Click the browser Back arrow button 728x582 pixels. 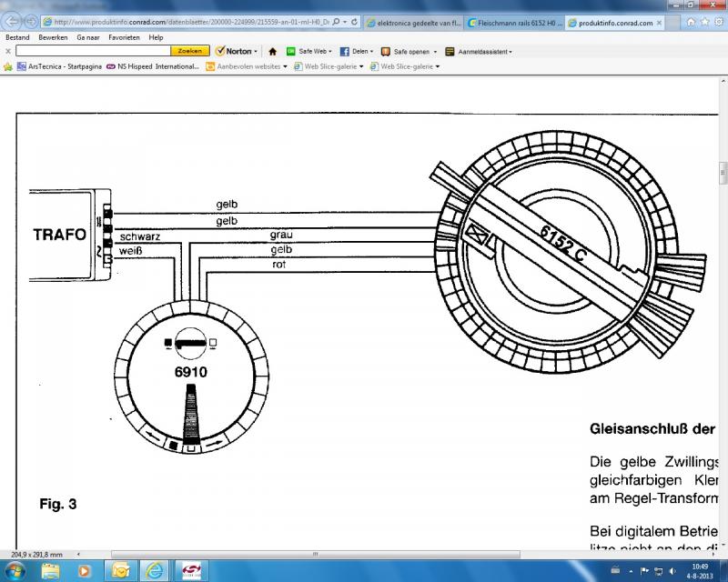click(13, 21)
